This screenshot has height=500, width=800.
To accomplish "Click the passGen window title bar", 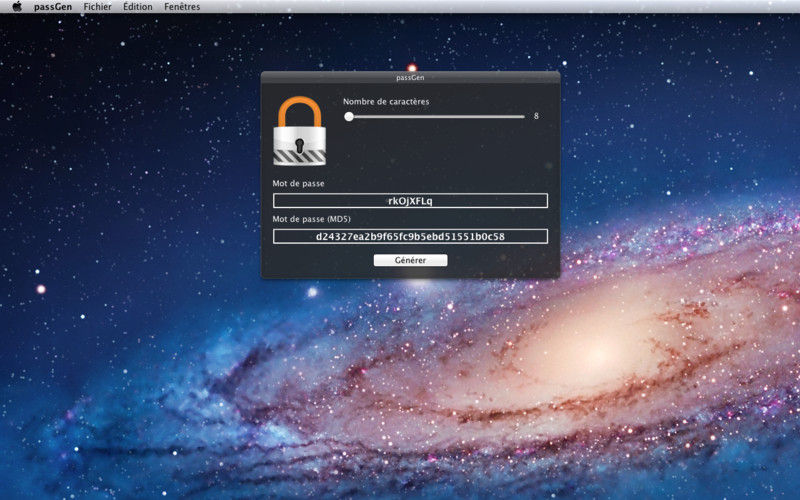I will coord(410,78).
